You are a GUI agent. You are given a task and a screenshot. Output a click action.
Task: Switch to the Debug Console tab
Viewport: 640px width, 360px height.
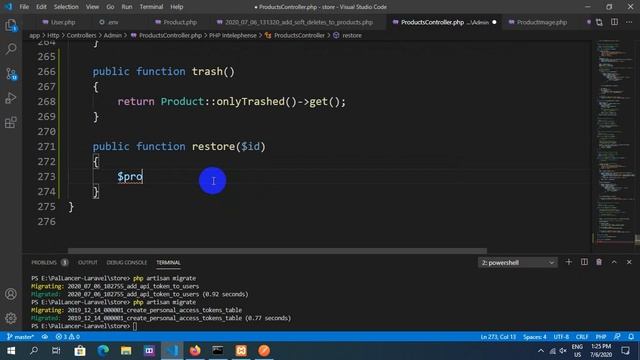pyautogui.click(x=127, y=262)
